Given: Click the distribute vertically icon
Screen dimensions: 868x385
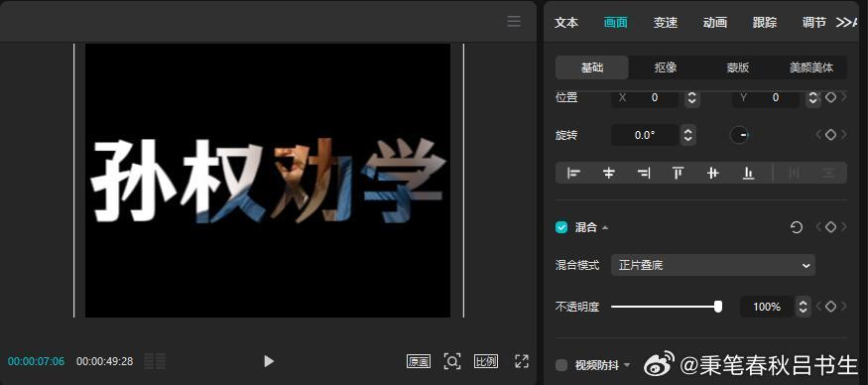Looking at the screenshot, I should (x=828, y=174).
